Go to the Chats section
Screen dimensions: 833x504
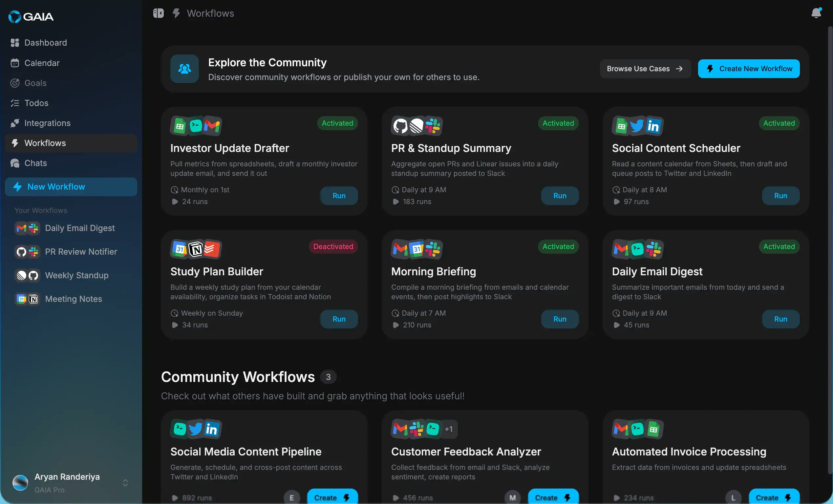[x=35, y=163]
